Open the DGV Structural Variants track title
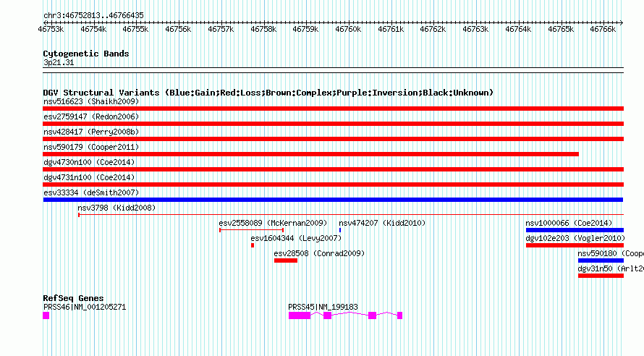The height and width of the screenshot is (356, 644). click(268, 93)
